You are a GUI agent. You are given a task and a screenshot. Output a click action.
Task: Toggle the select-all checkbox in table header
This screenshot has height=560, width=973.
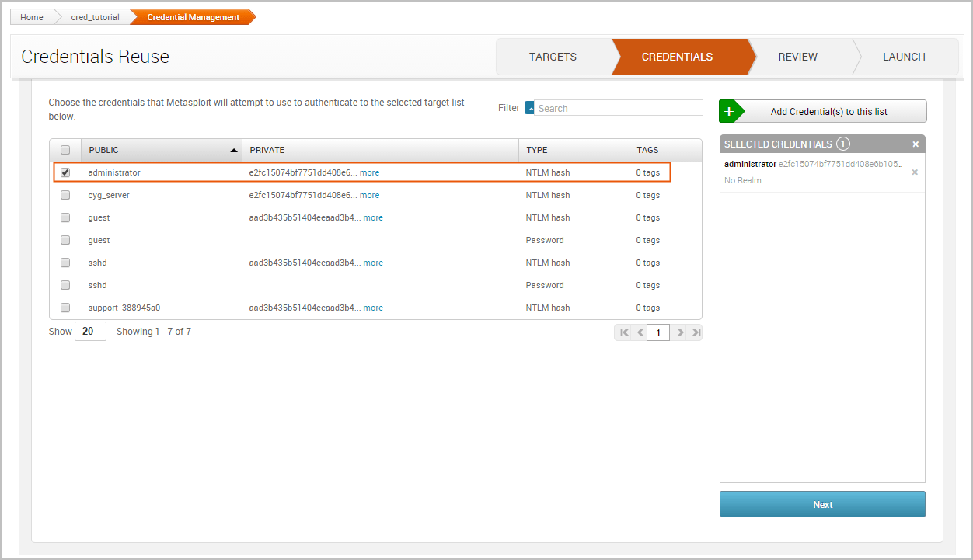click(65, 150)
